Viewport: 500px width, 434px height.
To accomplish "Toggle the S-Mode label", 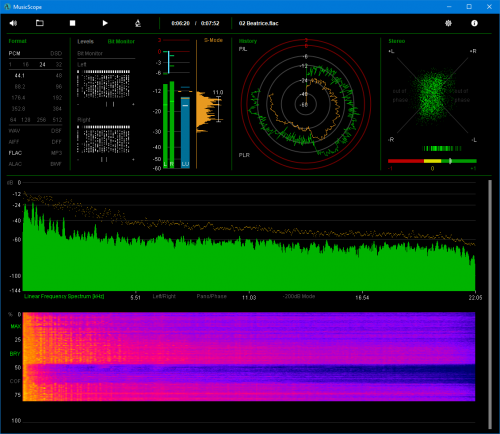I will click(x=213, y=40).
